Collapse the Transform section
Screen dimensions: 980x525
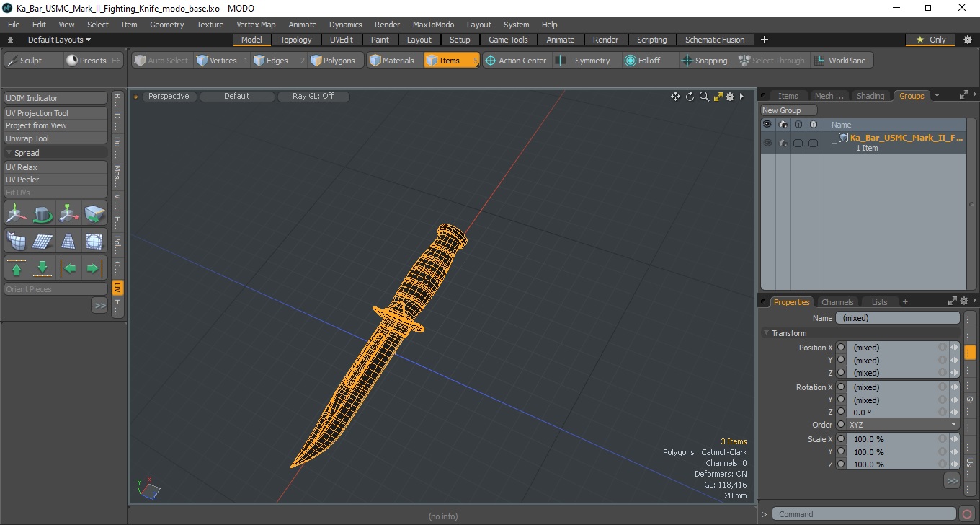pyautogui.click(x=766, y=333)
